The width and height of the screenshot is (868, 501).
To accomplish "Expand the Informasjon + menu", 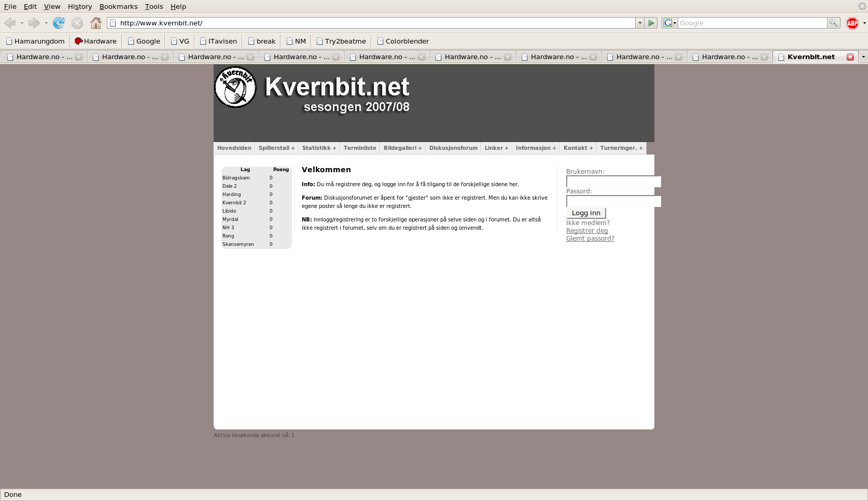I will pos(536,148).
